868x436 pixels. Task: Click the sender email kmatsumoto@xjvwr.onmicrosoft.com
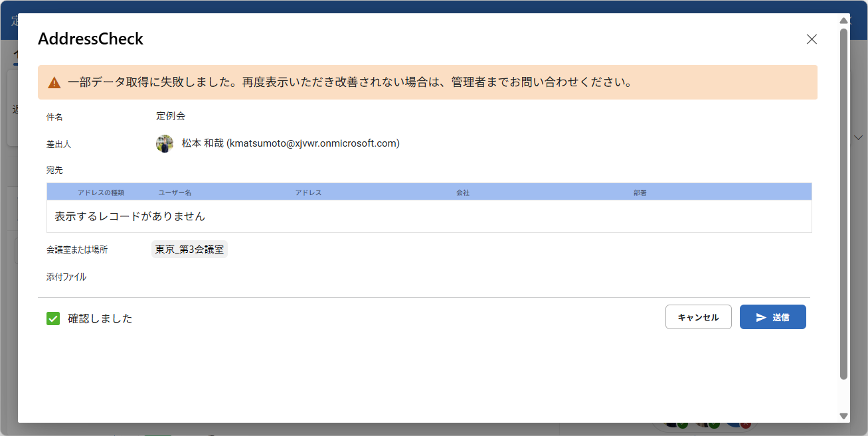coord(313,143)
